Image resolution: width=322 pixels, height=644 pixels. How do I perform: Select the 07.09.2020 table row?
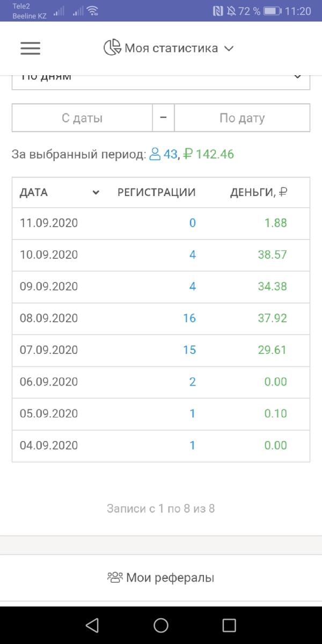(x=161, y=350)
